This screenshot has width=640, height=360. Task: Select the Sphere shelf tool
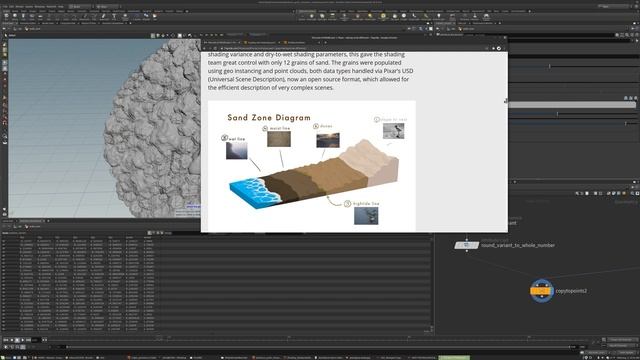[15, 16]
